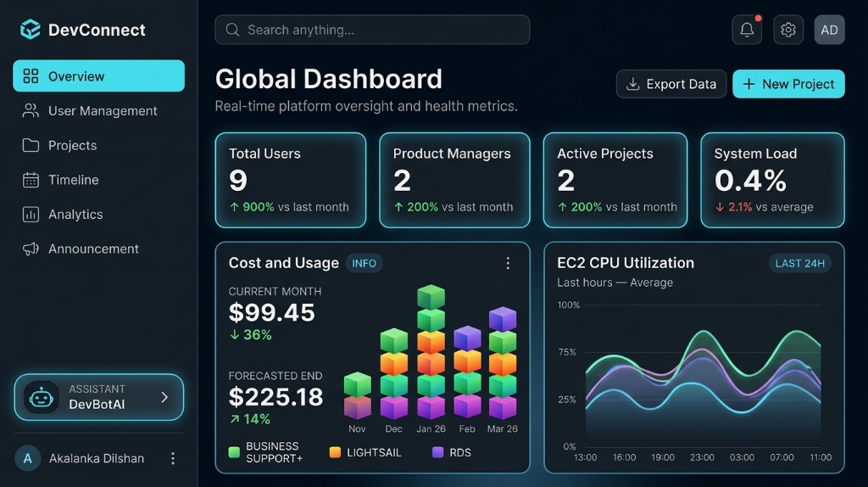Open the Analytics page
The image size is (868, 487).
tap(98, 214)
